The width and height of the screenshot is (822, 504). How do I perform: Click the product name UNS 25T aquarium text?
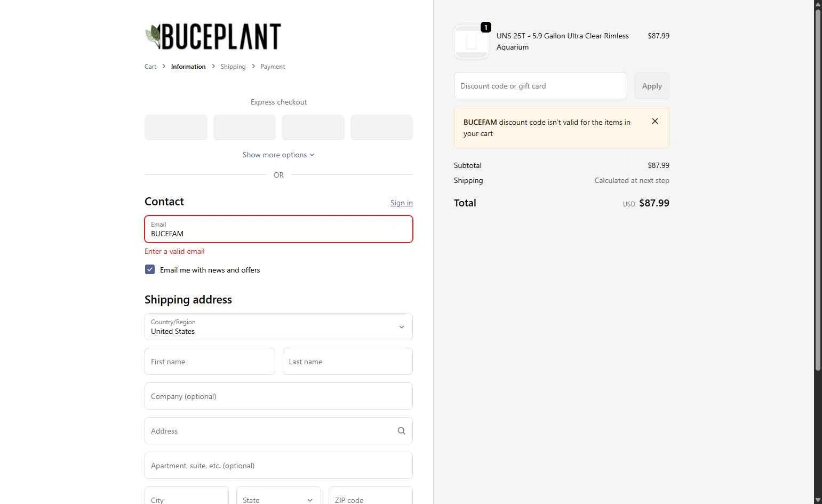click(x=563, y=42)
